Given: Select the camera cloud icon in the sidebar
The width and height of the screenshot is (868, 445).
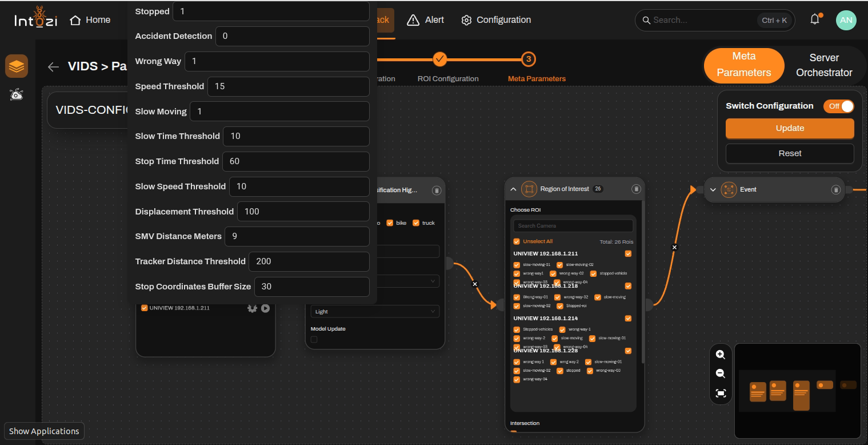Looking at the screenshot, I should (17, 94).
